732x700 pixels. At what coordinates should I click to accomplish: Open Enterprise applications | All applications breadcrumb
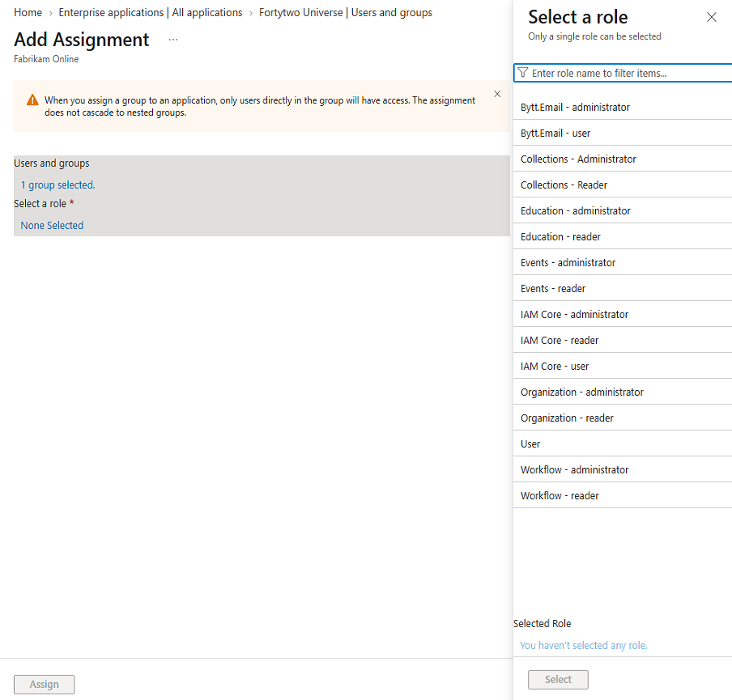pyautogui.click(x=151, y=13)
